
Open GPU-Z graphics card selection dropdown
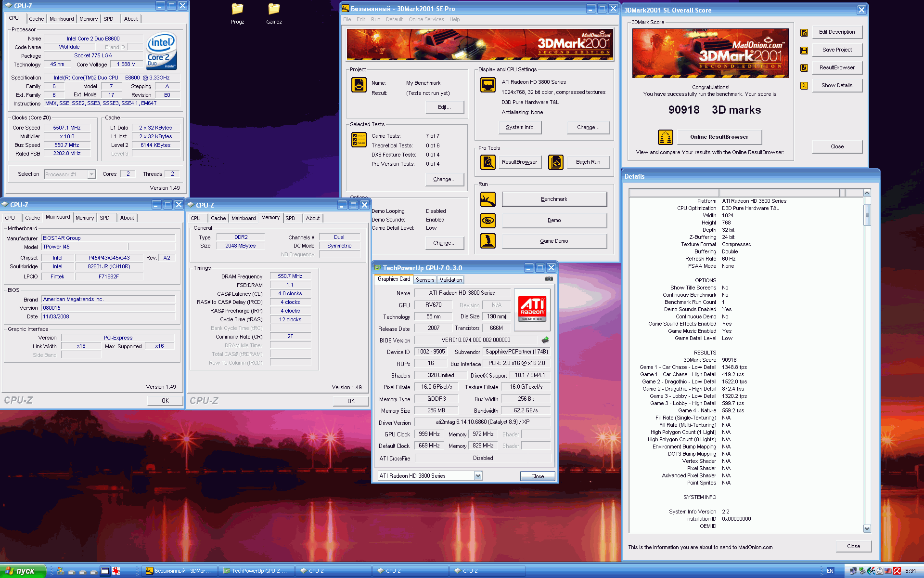(x=478, y=476)
